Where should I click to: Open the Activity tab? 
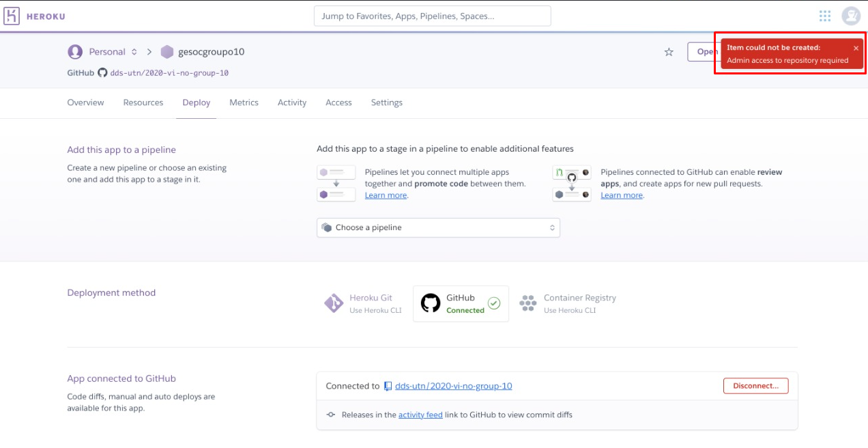click(x=292, y=102)
